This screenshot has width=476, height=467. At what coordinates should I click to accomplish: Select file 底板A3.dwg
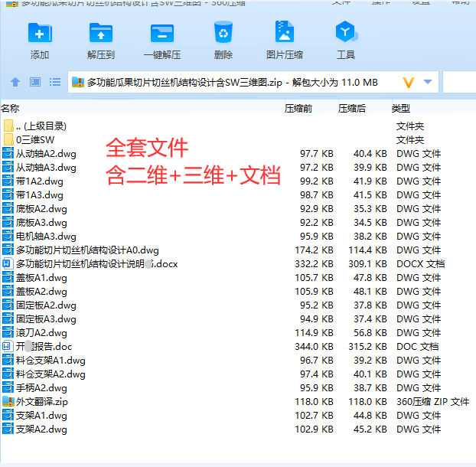tap(41, 223)
